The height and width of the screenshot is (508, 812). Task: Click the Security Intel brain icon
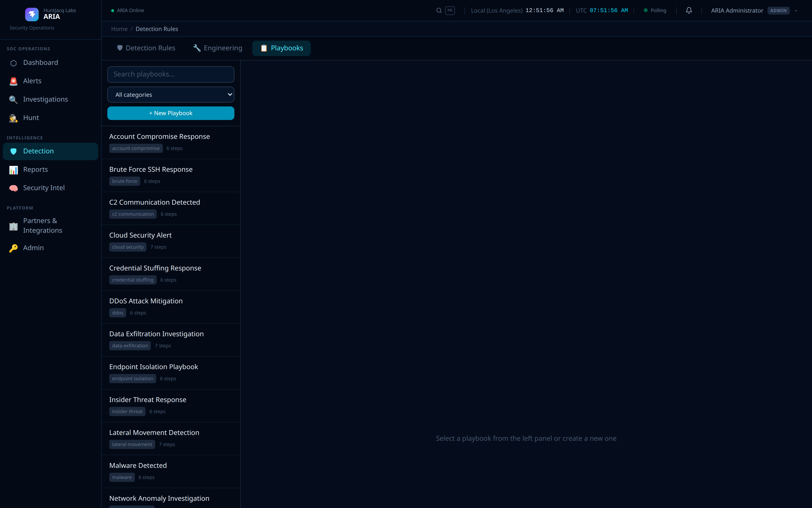coord(14,188)
